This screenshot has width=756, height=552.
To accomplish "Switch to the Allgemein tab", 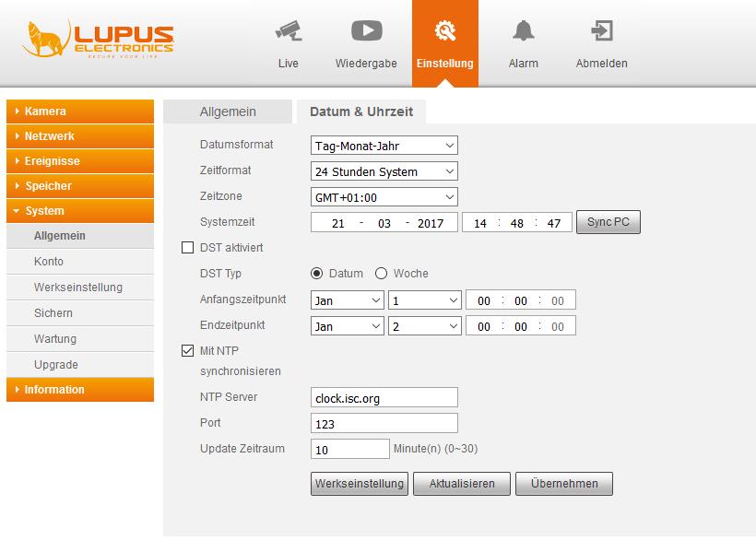I will pyautogui.click(x=228, y=112).
